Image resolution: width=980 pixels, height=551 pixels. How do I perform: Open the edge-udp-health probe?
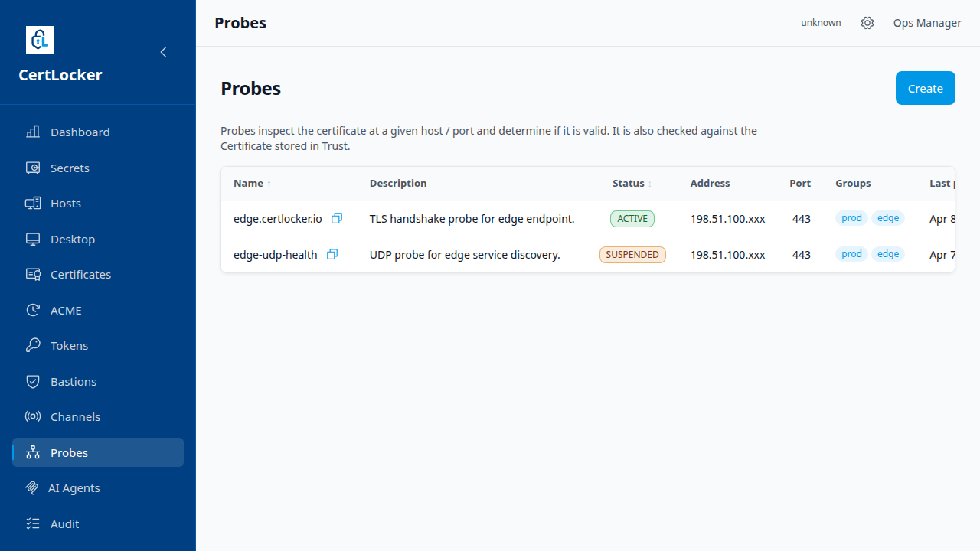click(276, 254)
